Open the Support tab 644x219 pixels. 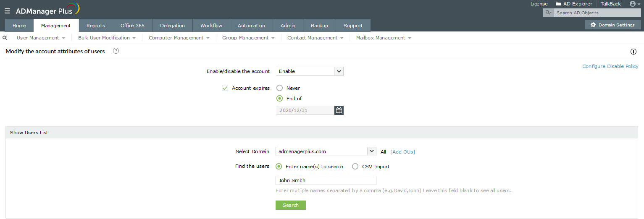(x=353, y=26)
